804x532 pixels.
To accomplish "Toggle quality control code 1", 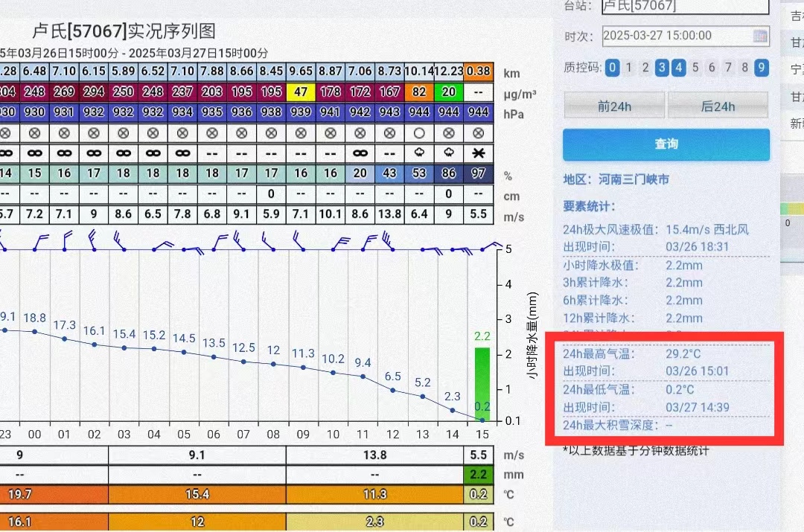I will click(x=628, y=68).
